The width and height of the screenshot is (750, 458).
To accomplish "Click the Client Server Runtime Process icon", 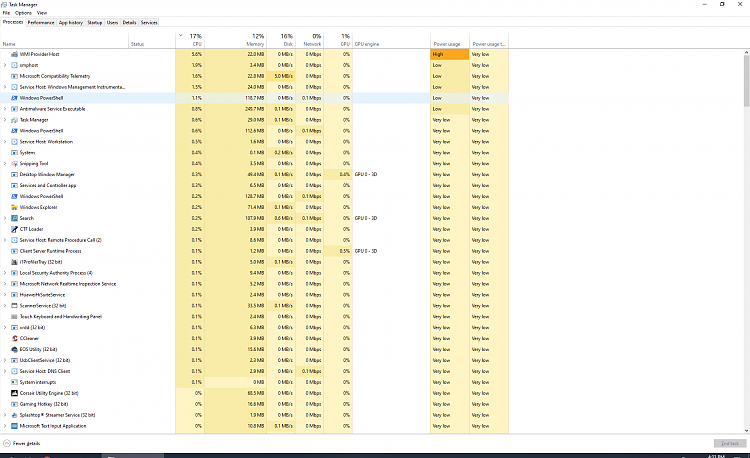I will (x=14, y=251).
